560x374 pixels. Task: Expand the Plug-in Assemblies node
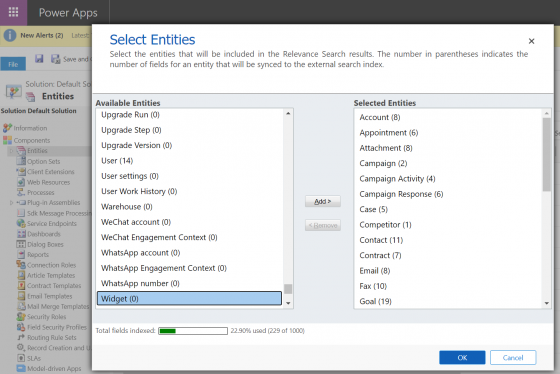coord(11,203)
